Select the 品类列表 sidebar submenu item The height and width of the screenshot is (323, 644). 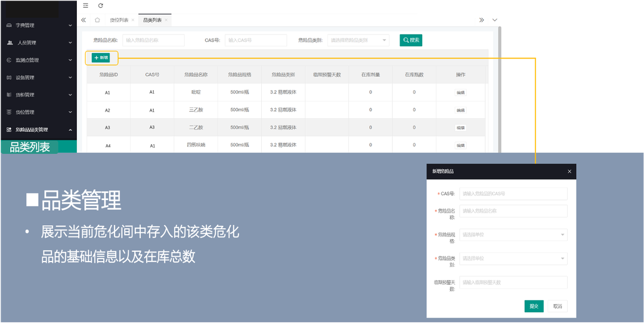click(38, 147)
